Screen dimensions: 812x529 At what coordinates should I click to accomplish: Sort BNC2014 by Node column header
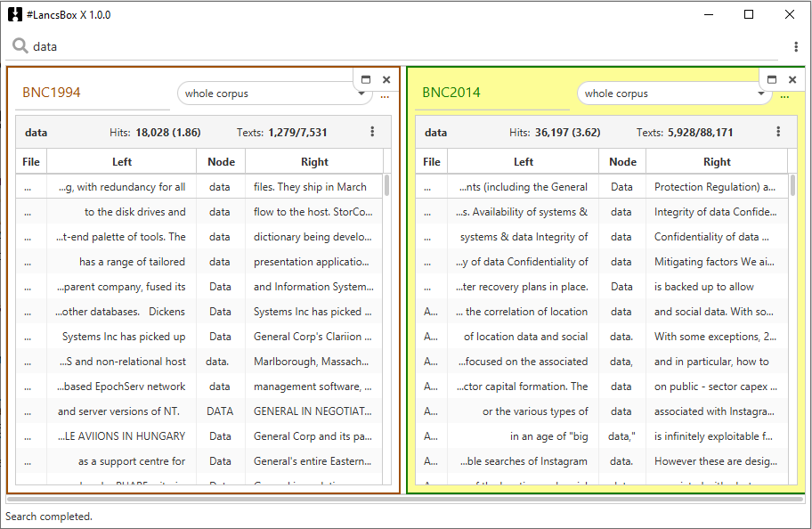click(622, 161)
